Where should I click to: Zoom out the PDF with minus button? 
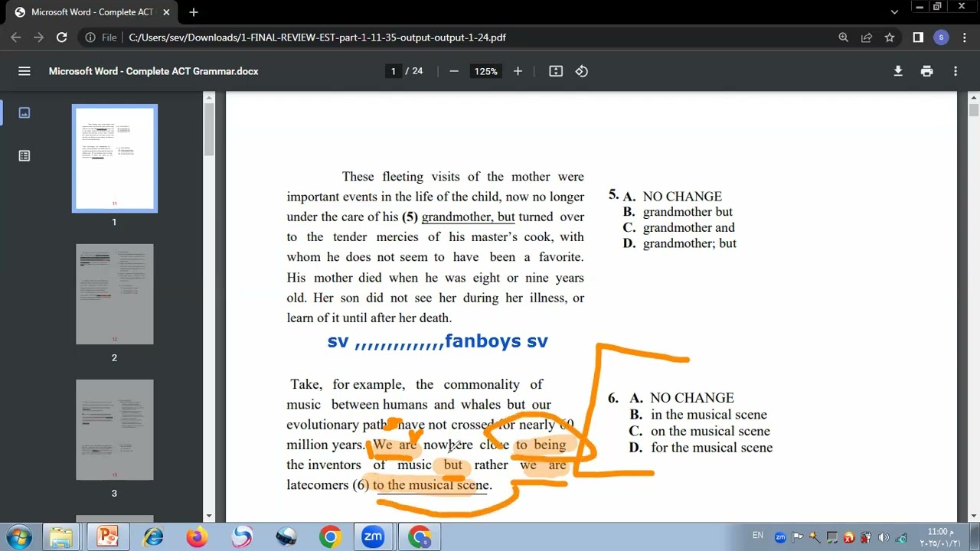[454, 71]
